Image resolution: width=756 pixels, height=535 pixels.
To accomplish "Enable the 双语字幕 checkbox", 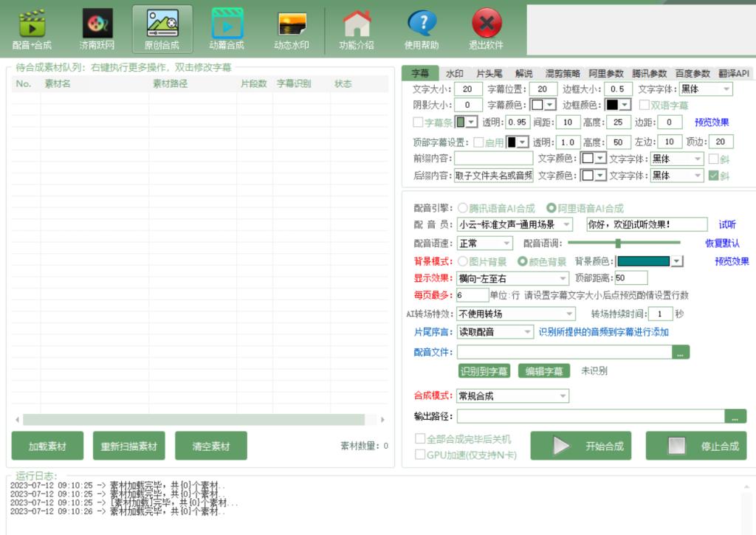I will click(x=645, y=105).
